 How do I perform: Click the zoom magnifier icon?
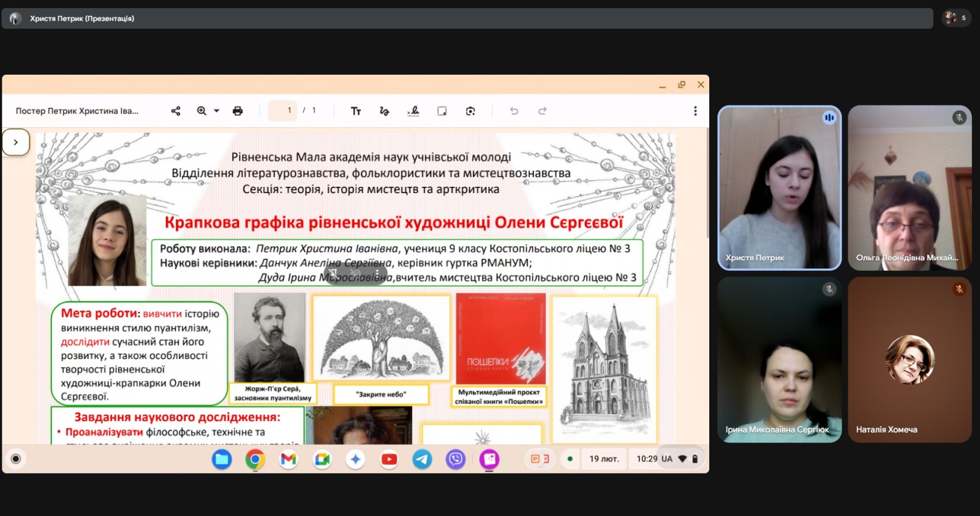click(x=202, y=111)
